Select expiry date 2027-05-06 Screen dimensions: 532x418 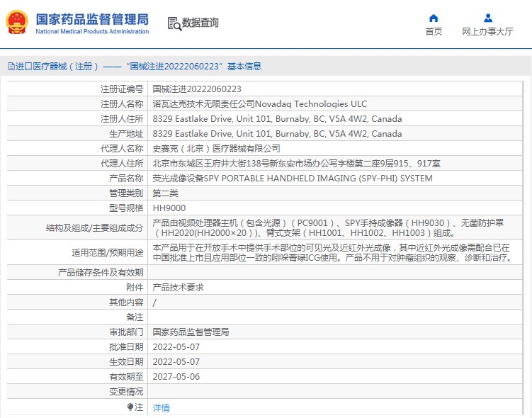176,377
